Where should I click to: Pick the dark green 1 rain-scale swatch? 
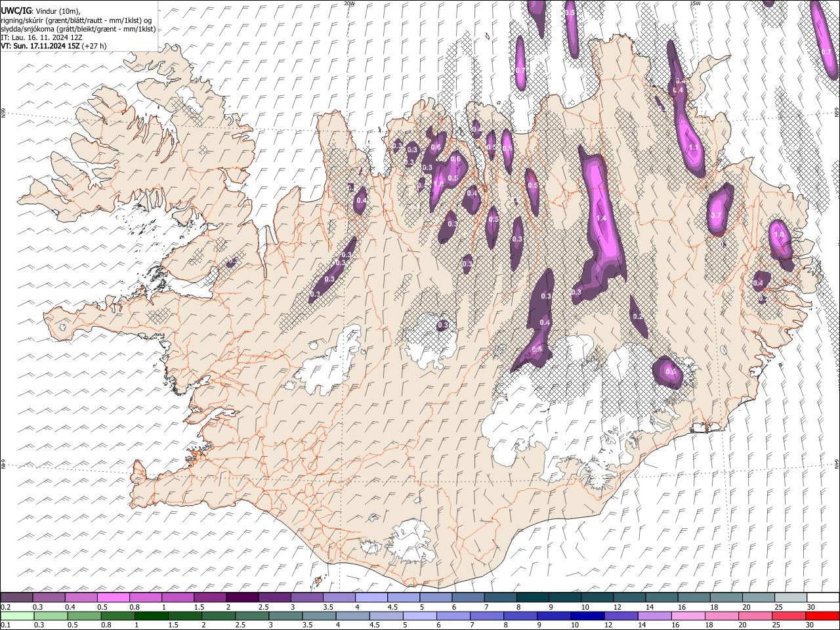(151, 616)
